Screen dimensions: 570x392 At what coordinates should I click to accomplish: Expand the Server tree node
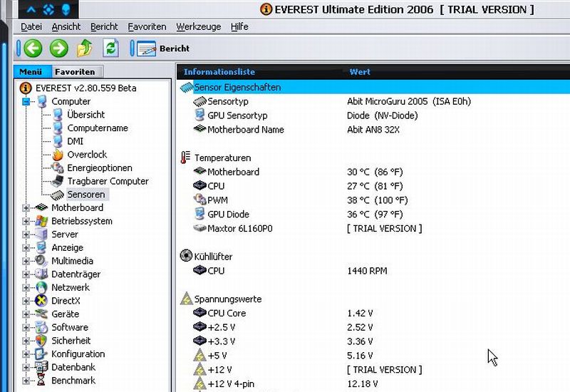pos(26,234)
